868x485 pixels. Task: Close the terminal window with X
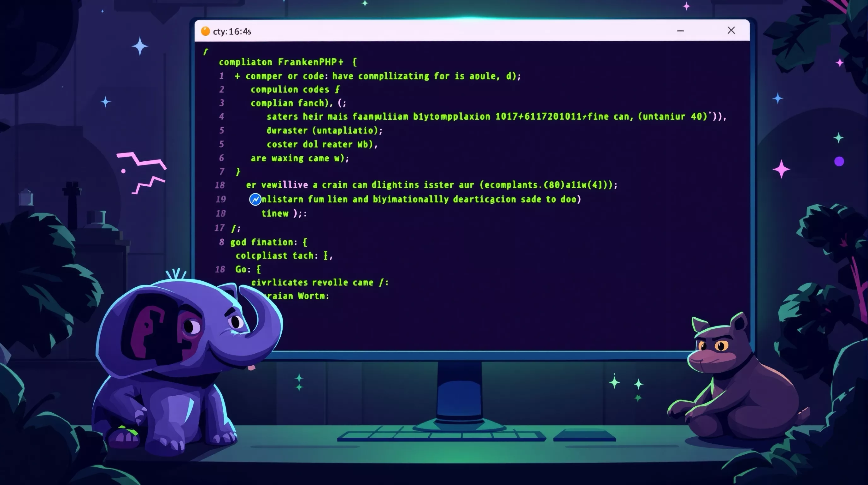click(731, 30)
